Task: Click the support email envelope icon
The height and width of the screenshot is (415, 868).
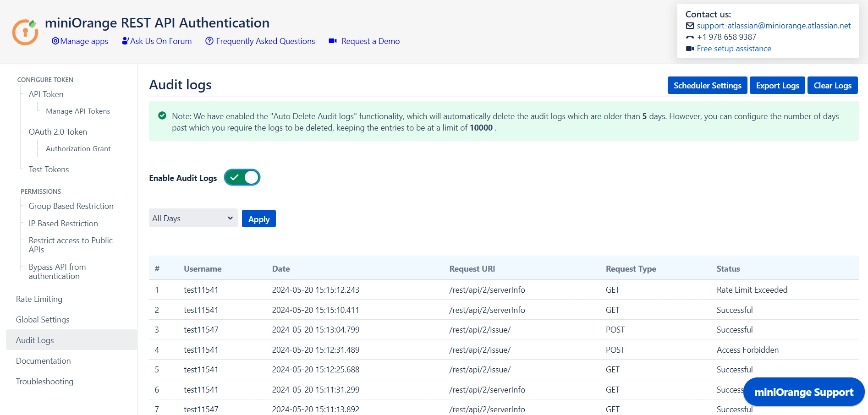Action: [x=690, y=26]
